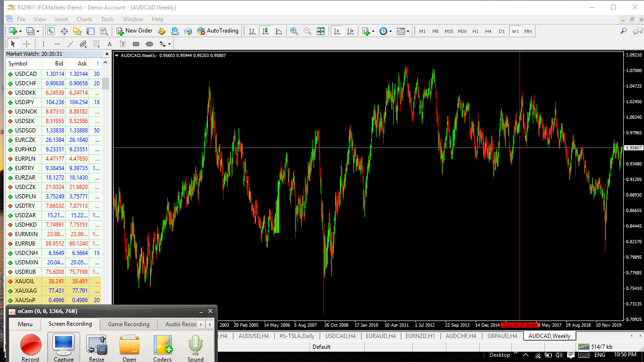This screenshot has height=362, width=644.
Task: Click the Sound microphone in oCam
Action: point(196,347)
